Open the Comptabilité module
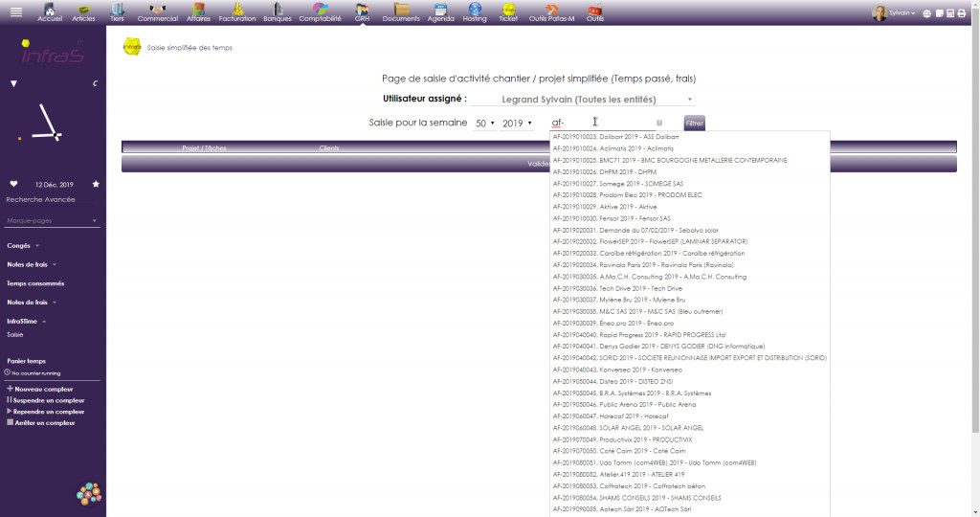The image size is (980, 517). click(320, 12)
